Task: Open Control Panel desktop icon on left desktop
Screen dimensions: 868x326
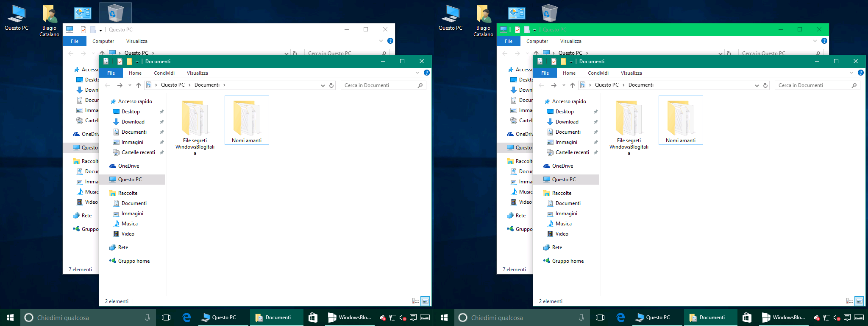Action: click(83, 13)
